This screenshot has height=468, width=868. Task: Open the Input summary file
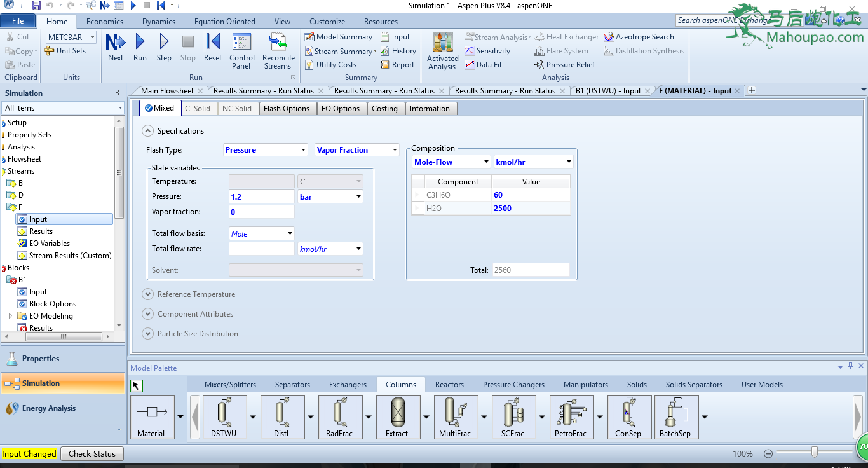(x=395, y=37)
